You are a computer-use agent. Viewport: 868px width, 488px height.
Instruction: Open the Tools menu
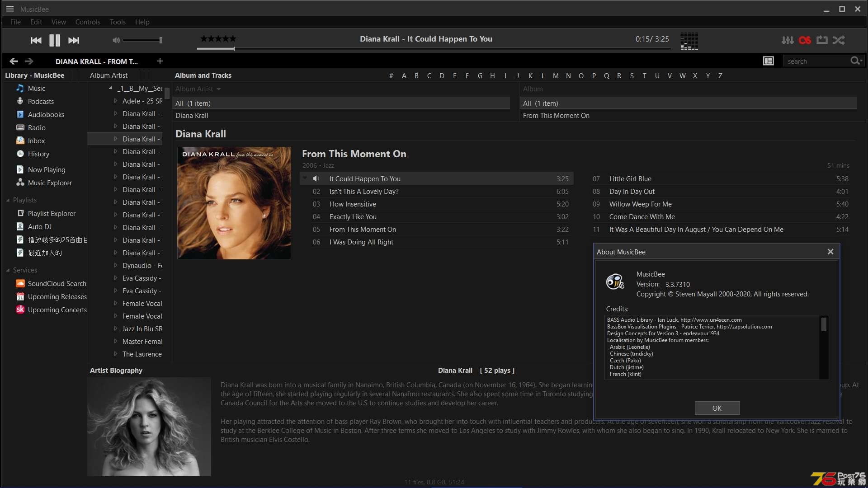click(118, 22)
